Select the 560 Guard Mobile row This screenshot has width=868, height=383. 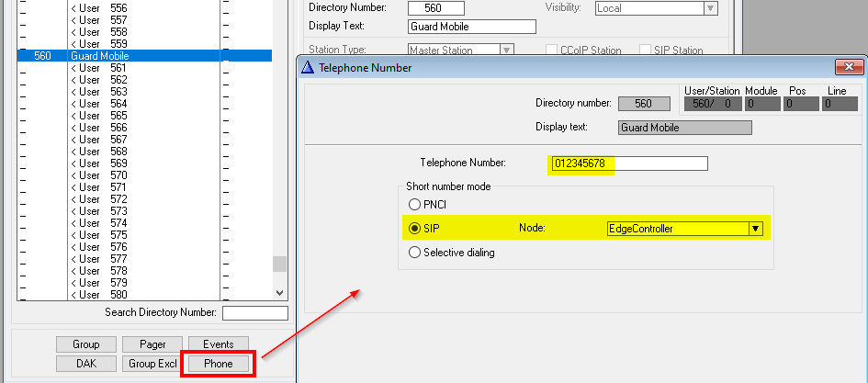click(144, 56)
